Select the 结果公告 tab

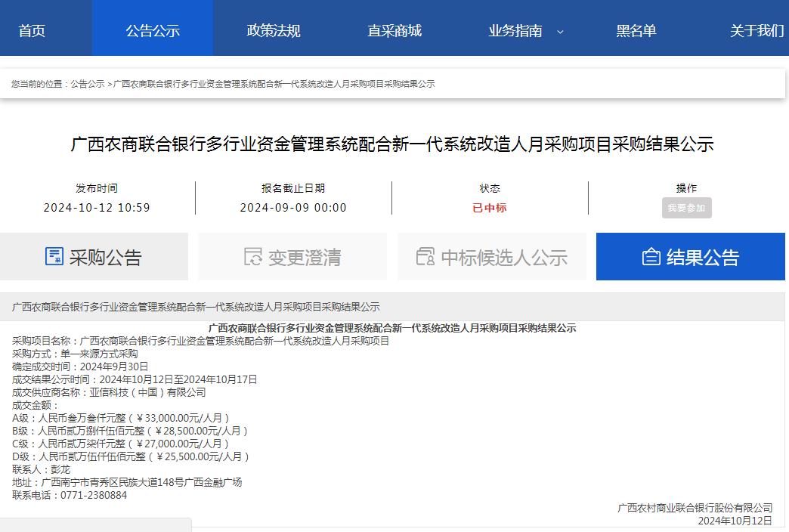pyautogui.click(x=691, y=256)
